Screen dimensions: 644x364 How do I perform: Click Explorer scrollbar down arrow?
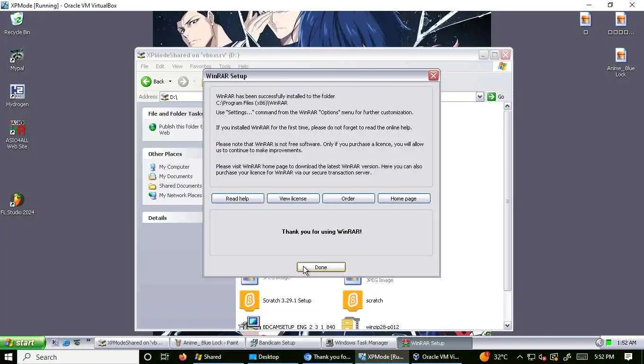coord(507,326)
